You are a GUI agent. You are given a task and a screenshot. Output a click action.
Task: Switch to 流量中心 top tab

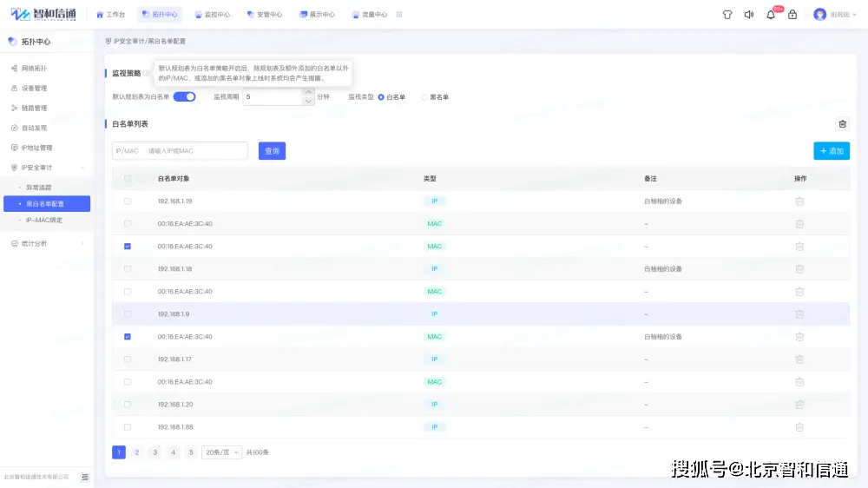pos(370,15)
